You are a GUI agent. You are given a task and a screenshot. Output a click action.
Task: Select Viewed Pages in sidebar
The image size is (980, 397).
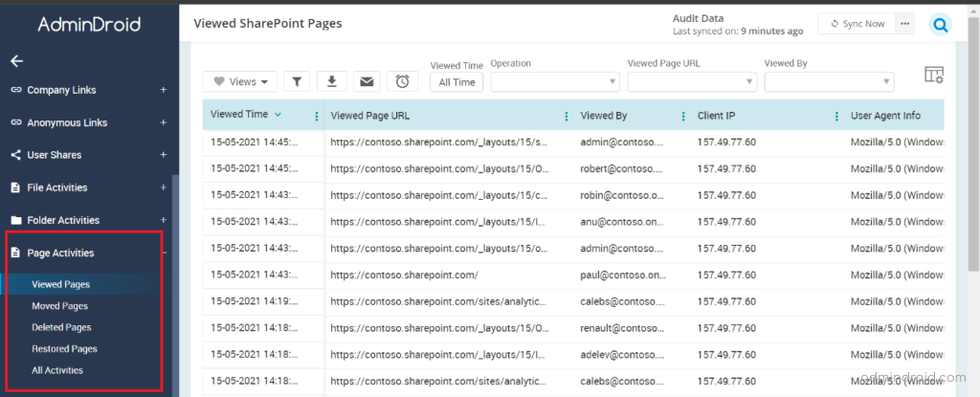click(60, 284)
